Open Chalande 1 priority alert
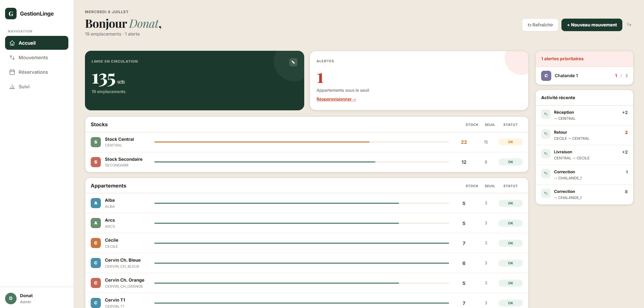The image size is (644, 308). pyautogui.click(x=584, y=76)
